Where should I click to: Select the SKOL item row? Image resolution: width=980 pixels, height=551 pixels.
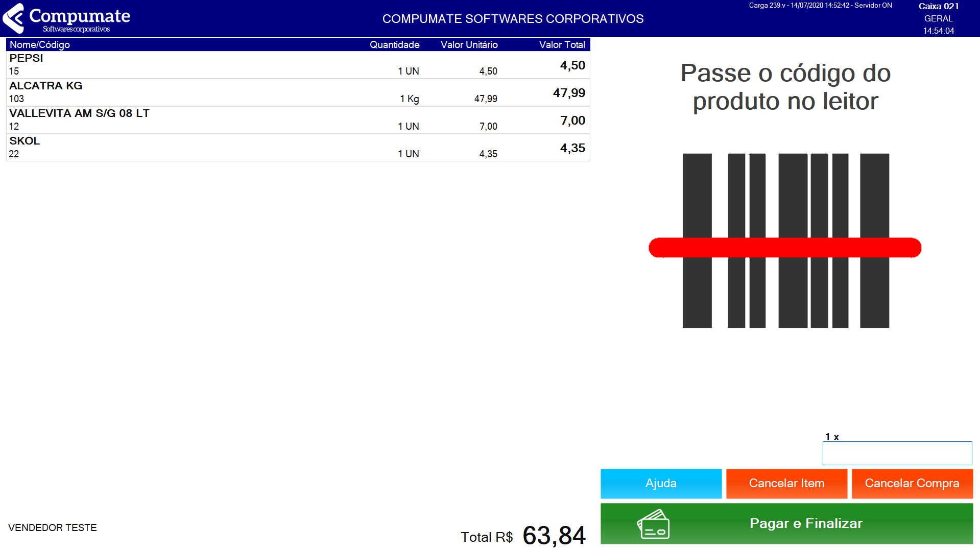(298, 148)
